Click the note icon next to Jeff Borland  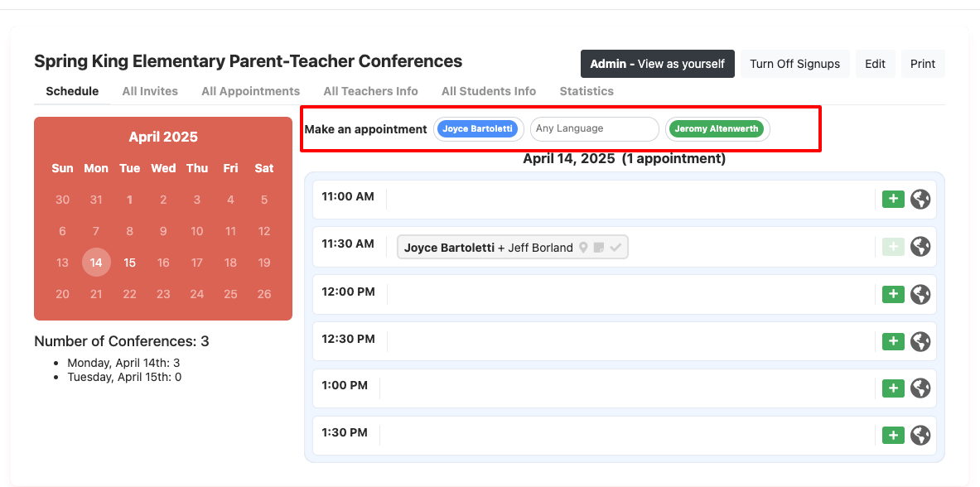pos(598,247)
